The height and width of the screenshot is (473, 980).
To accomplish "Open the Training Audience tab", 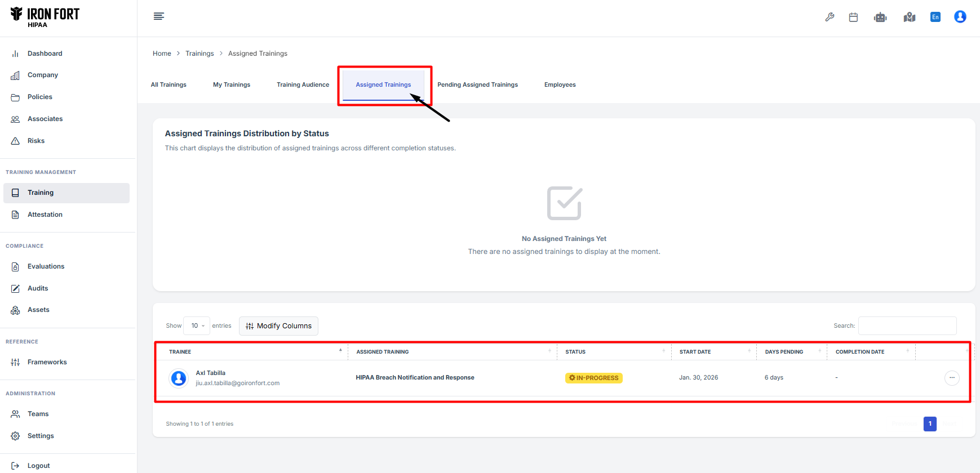I will pyautogui.click(x=303, y=85).
